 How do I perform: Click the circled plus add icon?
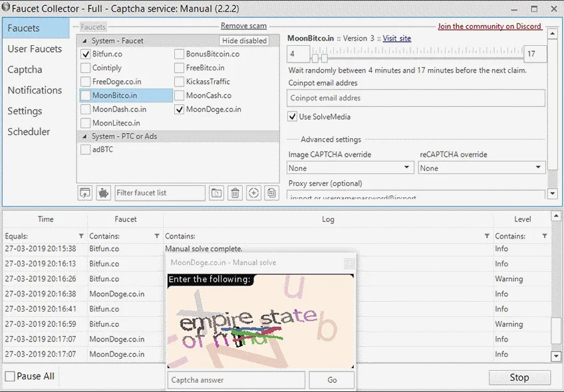click(x=253, y=193)
